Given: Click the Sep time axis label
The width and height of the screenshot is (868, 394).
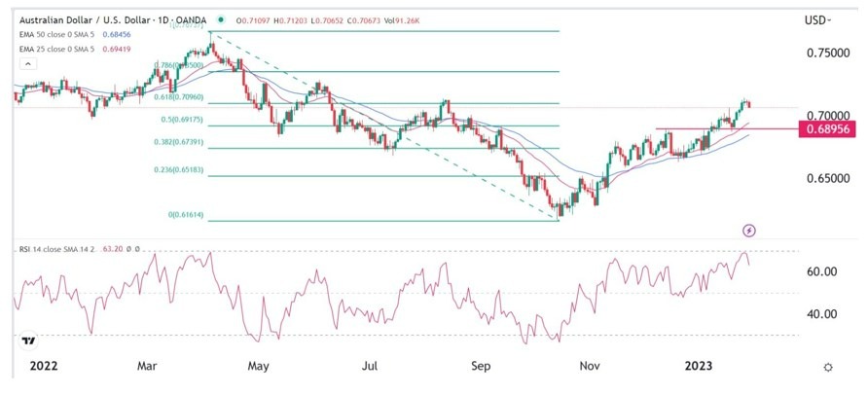Looking at the screenshot, I should [481, 367].
